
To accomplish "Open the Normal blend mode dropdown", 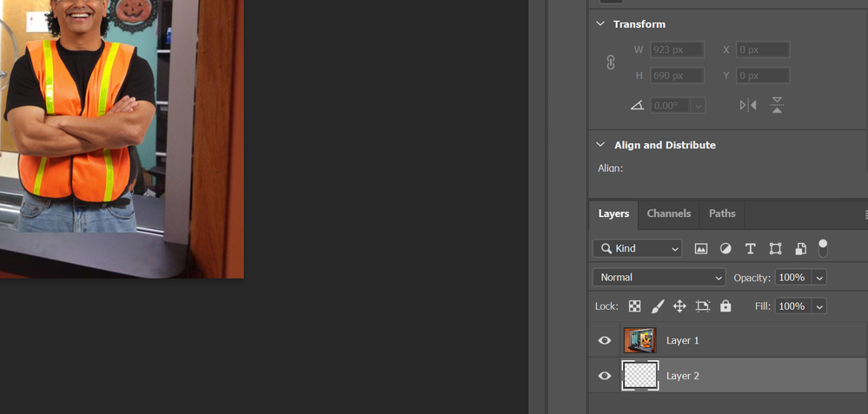I will pyautogui.click(x=659, y=278).
